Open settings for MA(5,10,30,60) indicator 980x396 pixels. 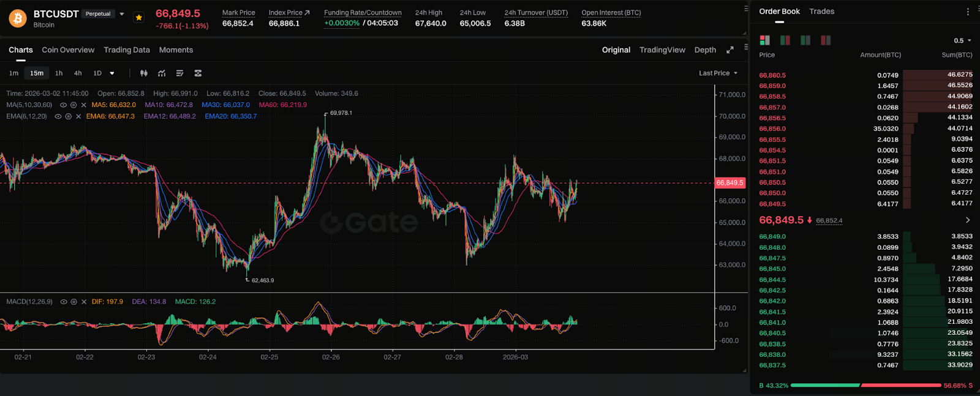[73, 105]
